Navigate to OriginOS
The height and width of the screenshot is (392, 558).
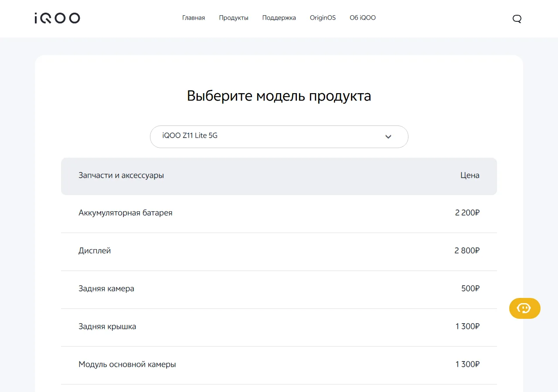(x=323, y=18)
